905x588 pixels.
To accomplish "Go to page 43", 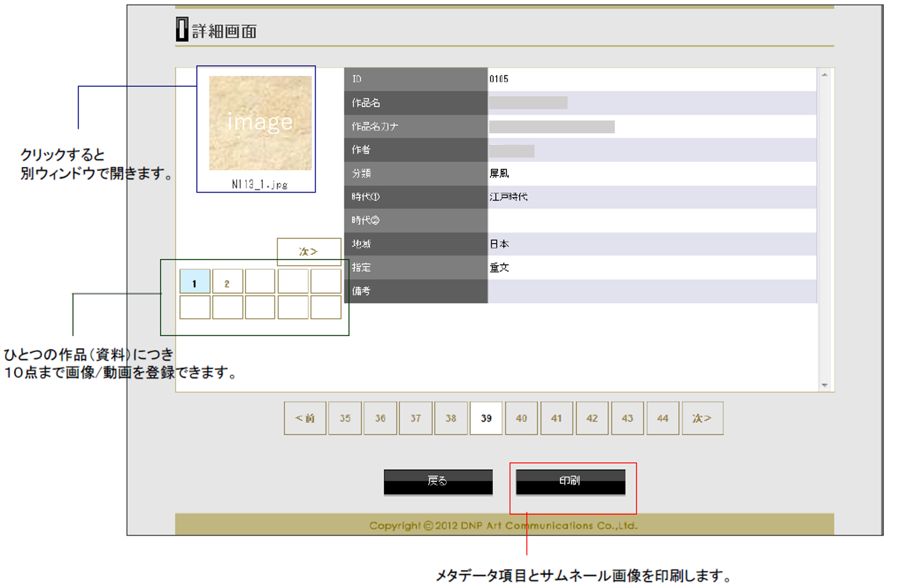I will coord(628,418).
